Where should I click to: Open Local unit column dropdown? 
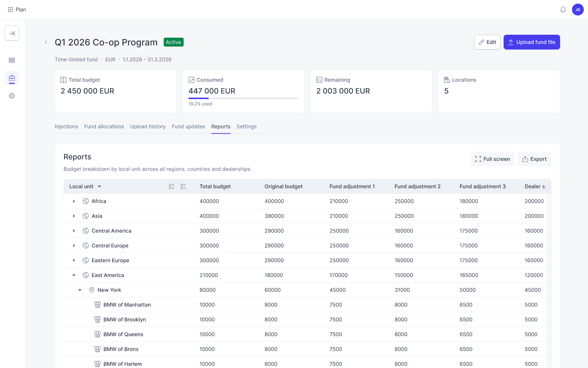tap(99, 186)
